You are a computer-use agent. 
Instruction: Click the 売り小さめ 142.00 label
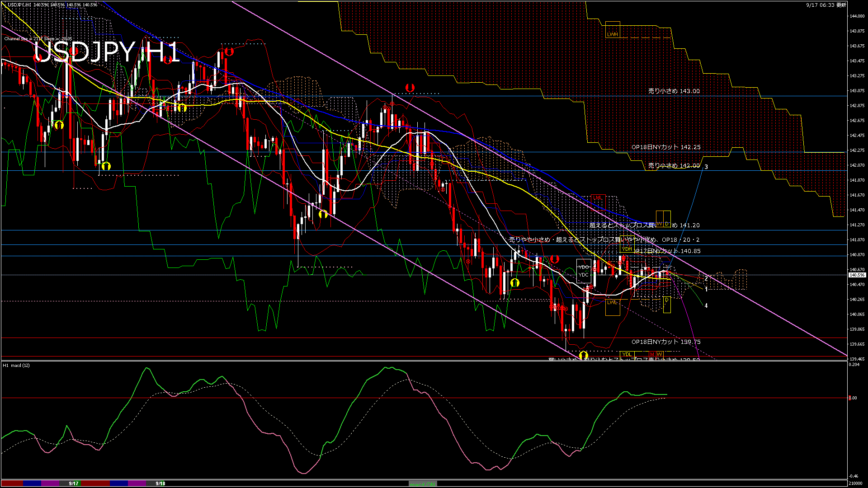674,165
